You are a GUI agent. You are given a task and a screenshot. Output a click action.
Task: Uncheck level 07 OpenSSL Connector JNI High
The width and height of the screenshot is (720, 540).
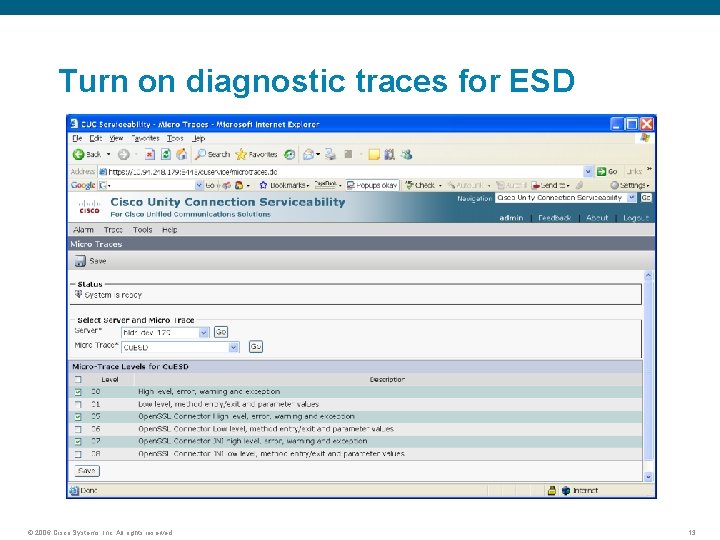(x=78, y=441)
